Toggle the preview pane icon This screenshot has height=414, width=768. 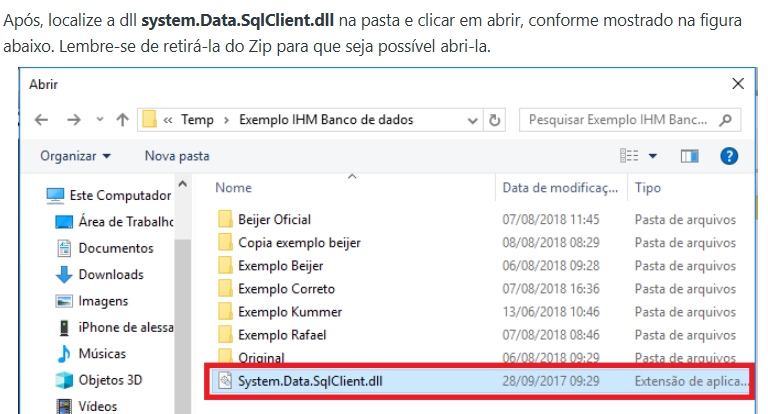pyautogui.click(x=690, y=156)
